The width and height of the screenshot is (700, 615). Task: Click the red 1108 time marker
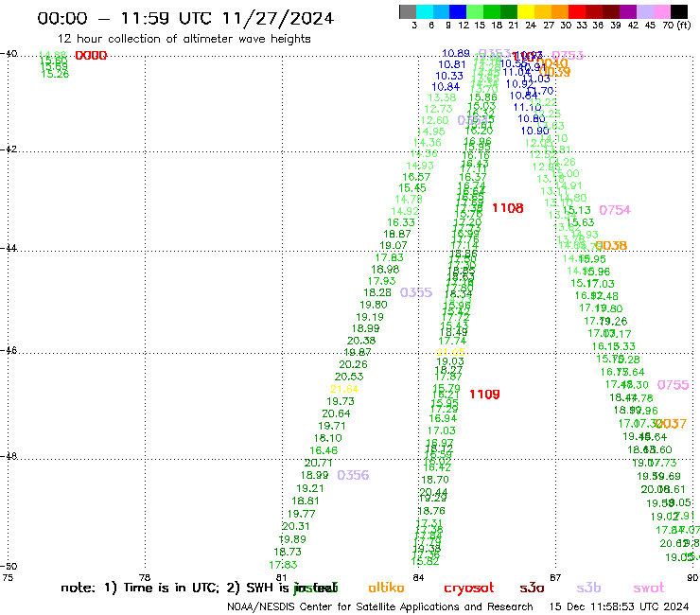click(508, 208)
